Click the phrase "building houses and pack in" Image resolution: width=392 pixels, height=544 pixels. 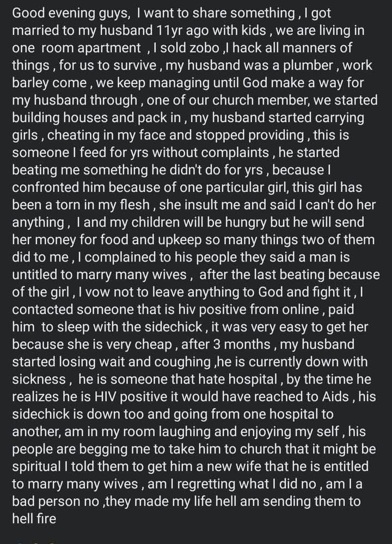tap(97, 118)
